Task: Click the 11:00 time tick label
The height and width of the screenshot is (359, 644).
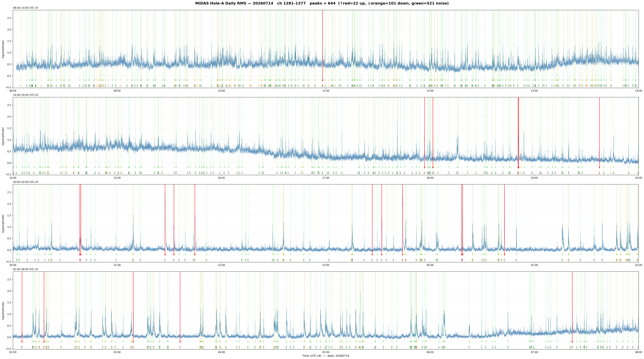Action: [x=326, y=91]
